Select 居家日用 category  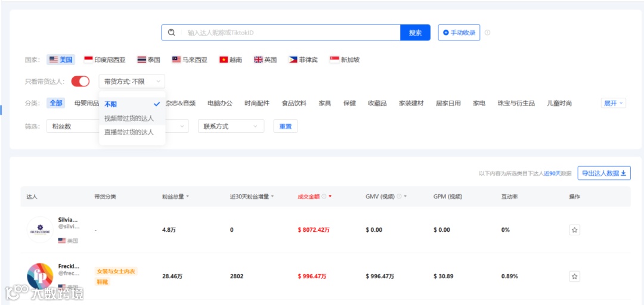[448, 103]
